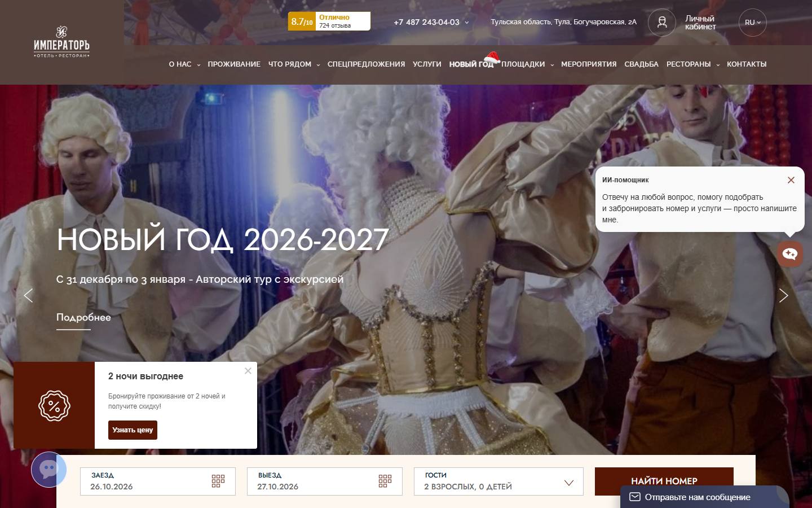Viewport: 812px width, 508px height.
Task: Open the check-out date calendar icon
Action: click(385, 481)
